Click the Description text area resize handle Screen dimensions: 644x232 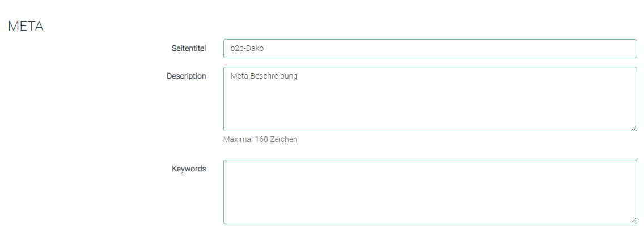634,128
